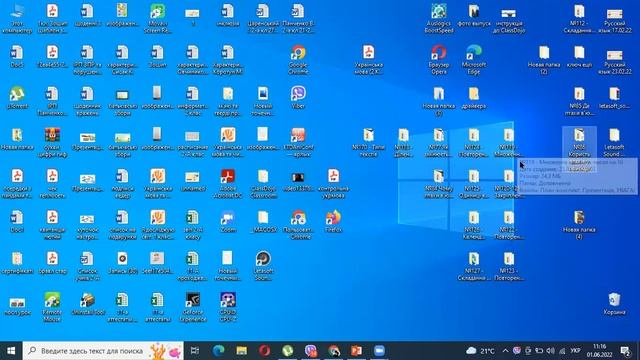Select the WinRAR 'букви цифри гиф' archive
The height and width of the screenshot is (360, 640).
(x=52, y=143)
